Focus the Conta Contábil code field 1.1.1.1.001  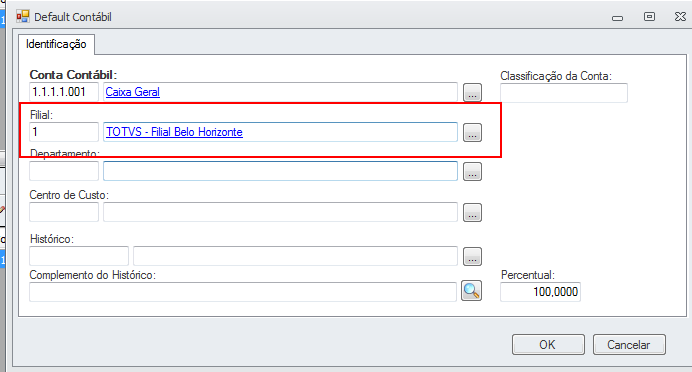64,92
